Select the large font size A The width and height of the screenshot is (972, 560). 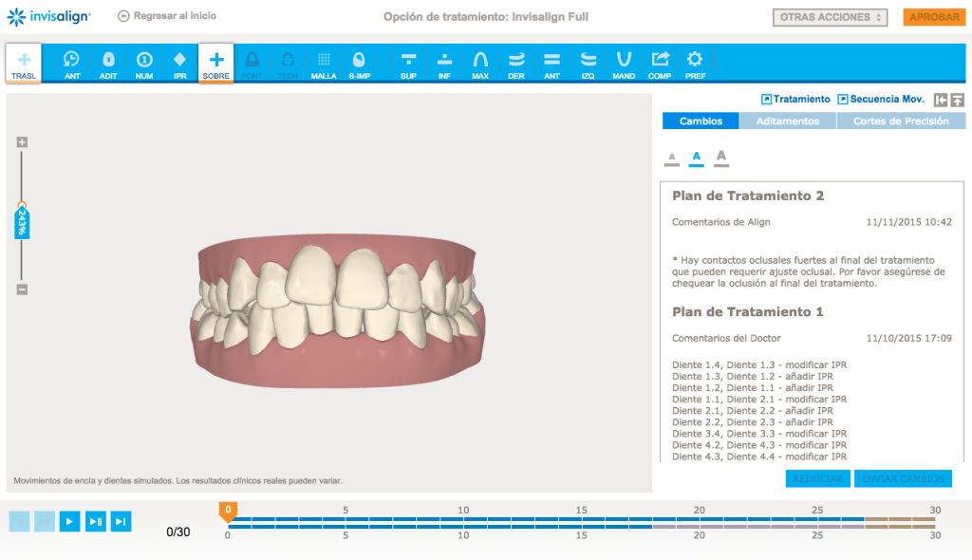point(721,158)
